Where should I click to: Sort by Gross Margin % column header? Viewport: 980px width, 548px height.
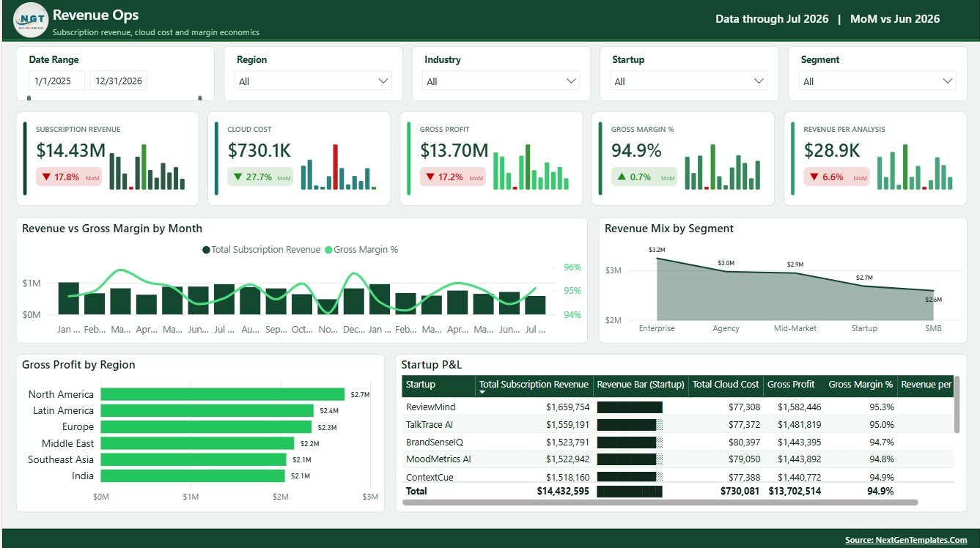(x=861, y=385)
